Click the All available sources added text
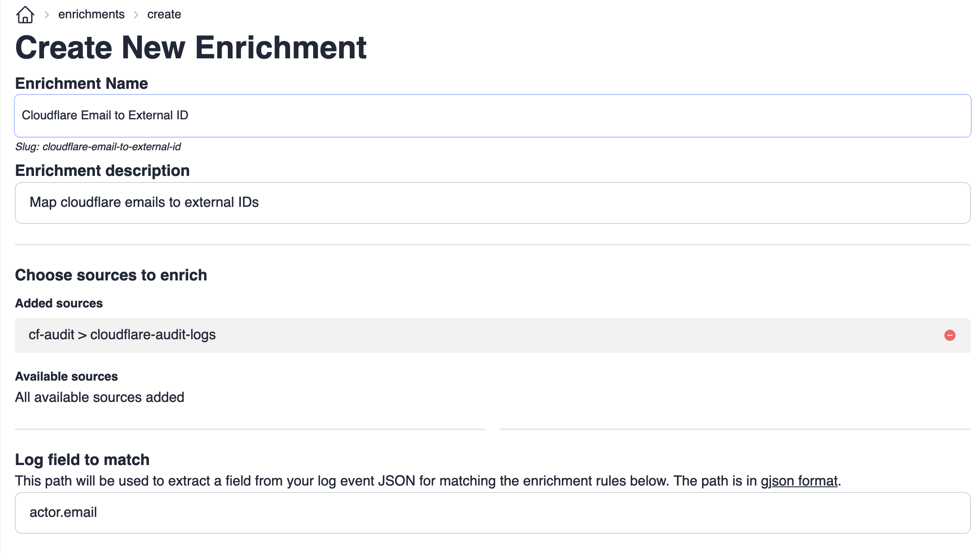Viewport: 980px width, 553px height. (x=99, y=397)
